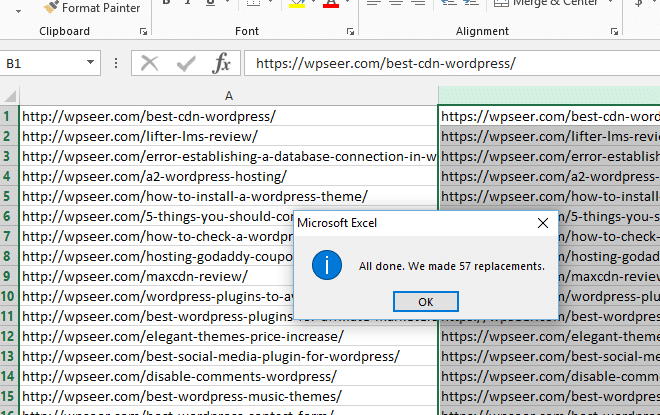Expand the Borders dropdown arrow

(270, 3)
